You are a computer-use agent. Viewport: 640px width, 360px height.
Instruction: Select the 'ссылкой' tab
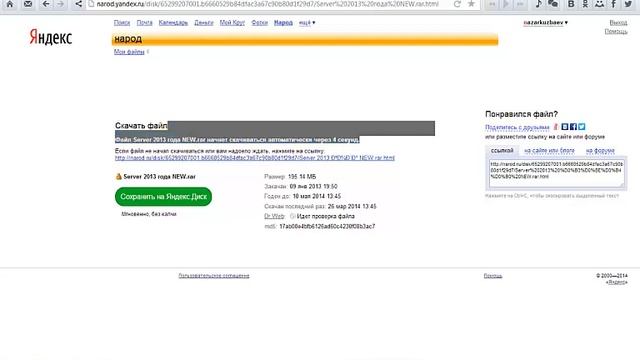click(502, 151)
